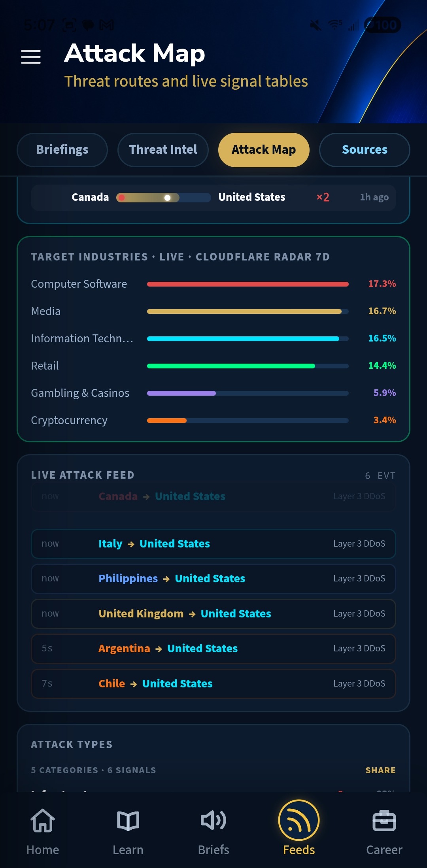Switch to the Threat Intel tab
Viewport: 427px width, 868px height.
(163, 150)
